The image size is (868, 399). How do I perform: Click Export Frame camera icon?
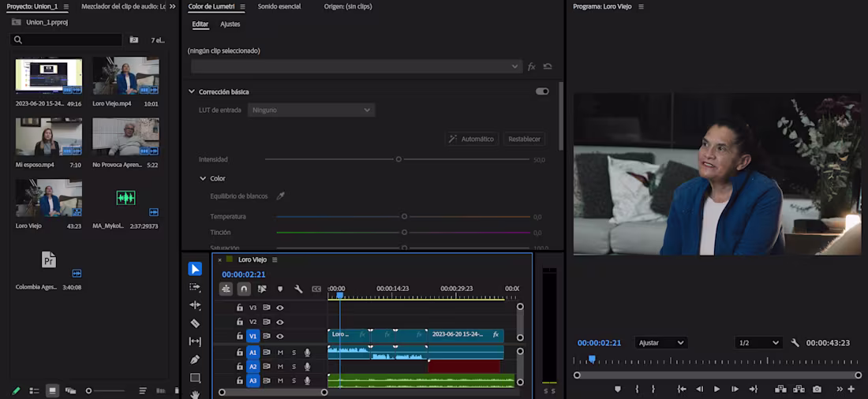817,389
